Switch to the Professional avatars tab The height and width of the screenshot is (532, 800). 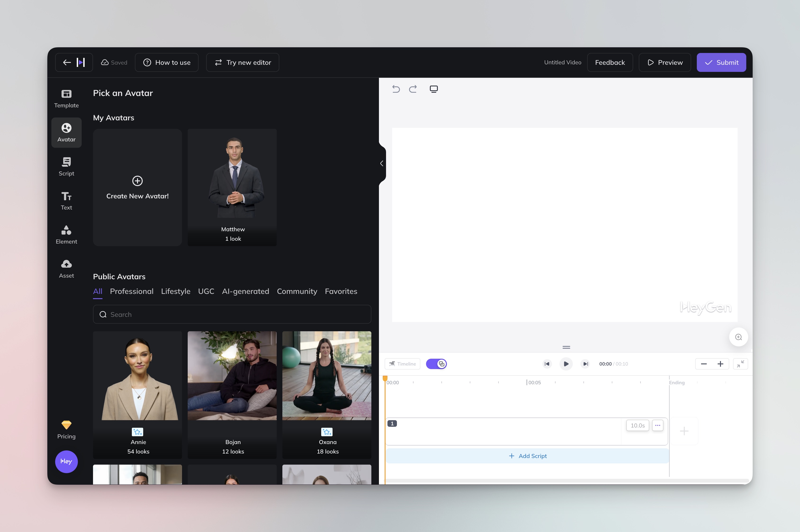131,292
